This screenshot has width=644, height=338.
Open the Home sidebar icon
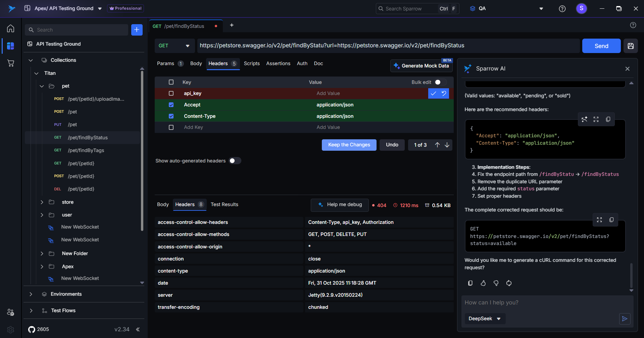coord(11,29)
